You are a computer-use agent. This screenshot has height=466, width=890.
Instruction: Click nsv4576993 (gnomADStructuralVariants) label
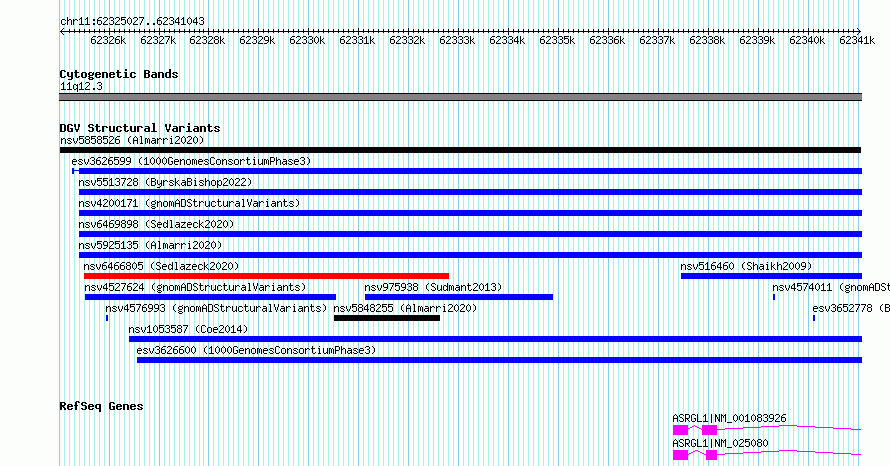pos(216,308)
